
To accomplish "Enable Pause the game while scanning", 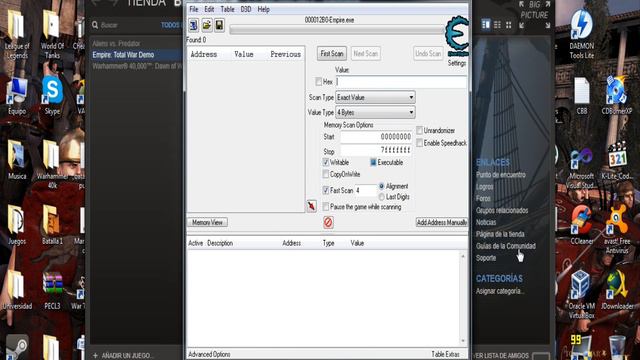I will tap(326, 207).
